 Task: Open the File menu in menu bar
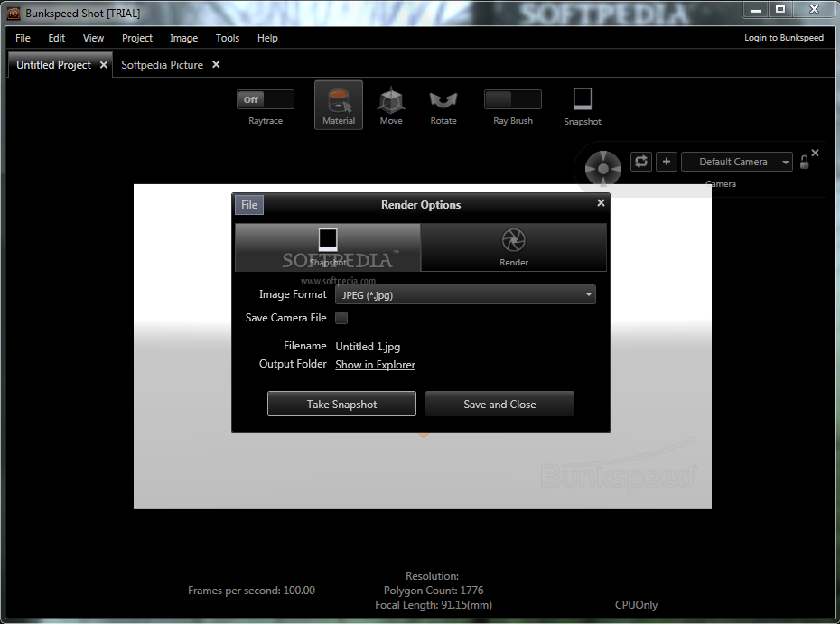23,38
